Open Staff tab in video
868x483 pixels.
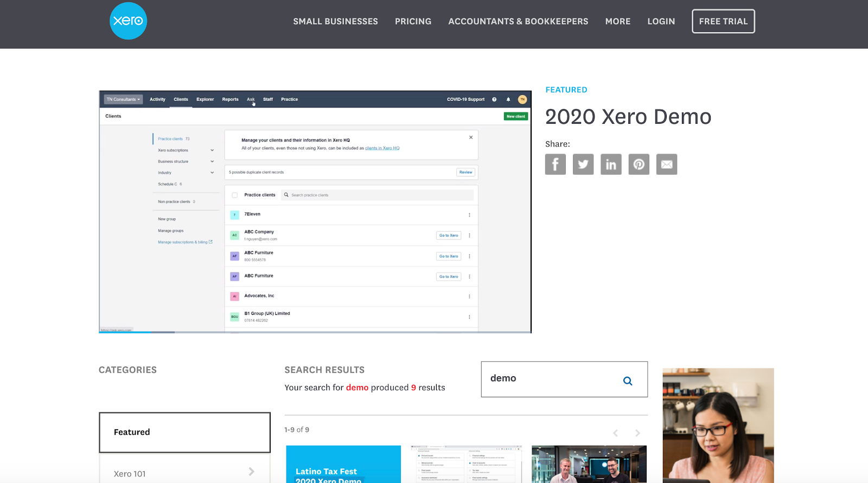click(x=268, y=99)
